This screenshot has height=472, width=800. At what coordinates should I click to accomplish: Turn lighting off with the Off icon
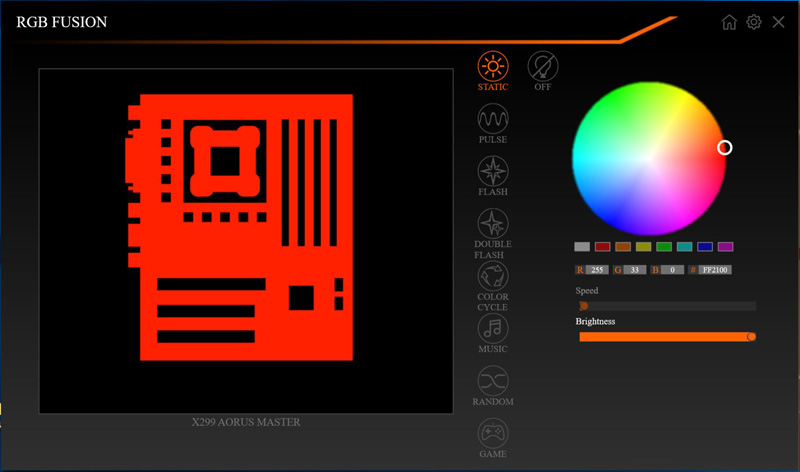coord(543,67)
